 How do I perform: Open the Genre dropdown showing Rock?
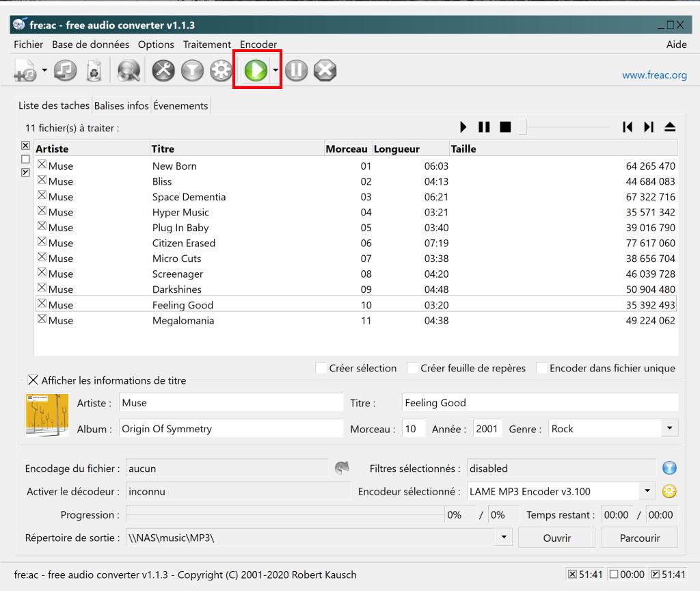[669, 428]
